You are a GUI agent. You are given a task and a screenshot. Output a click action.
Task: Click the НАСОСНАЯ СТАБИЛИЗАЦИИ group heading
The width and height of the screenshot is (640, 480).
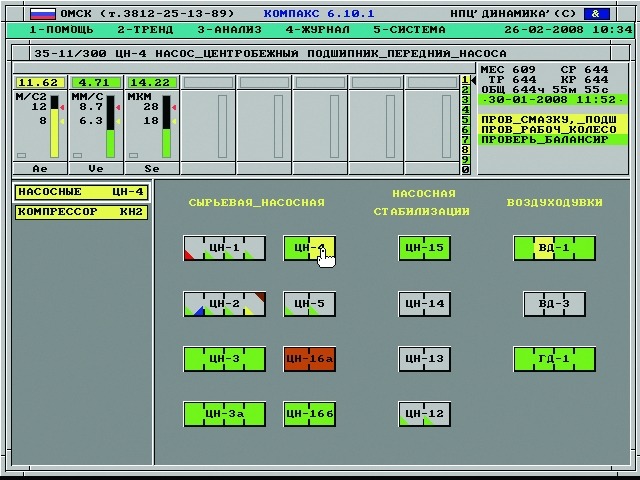click(422, 202)
